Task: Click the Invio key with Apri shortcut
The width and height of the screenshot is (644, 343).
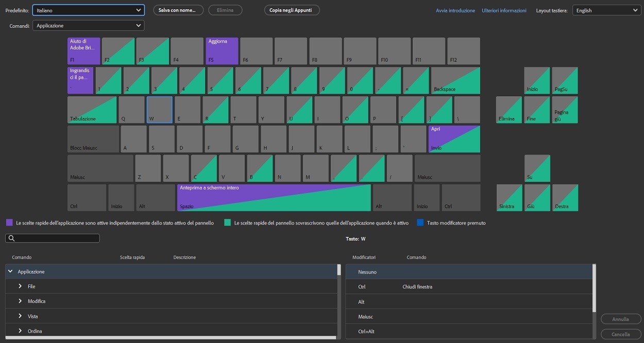Action: pyautogui.click(x=453, y=139)
